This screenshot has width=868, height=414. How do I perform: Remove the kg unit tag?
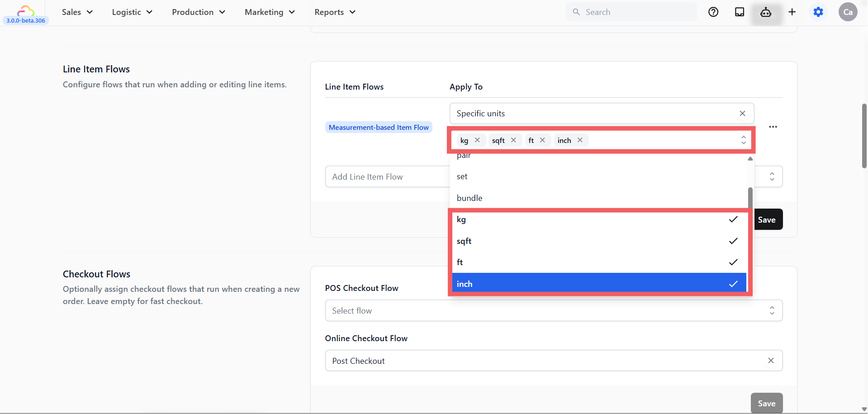(x=477, y=140)
